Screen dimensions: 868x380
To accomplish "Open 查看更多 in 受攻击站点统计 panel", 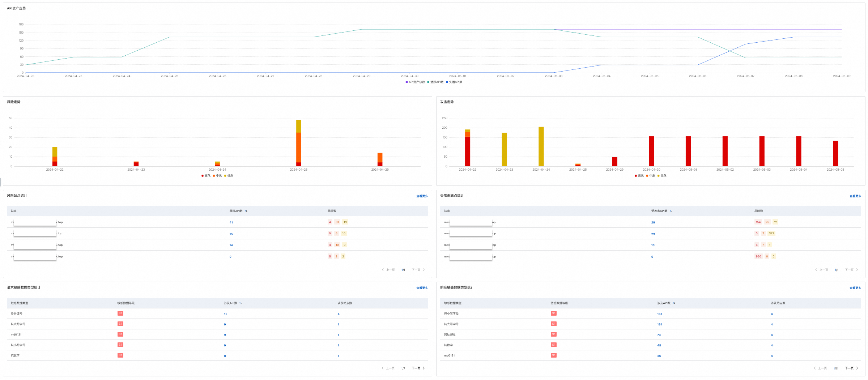I will pos(855,196).
